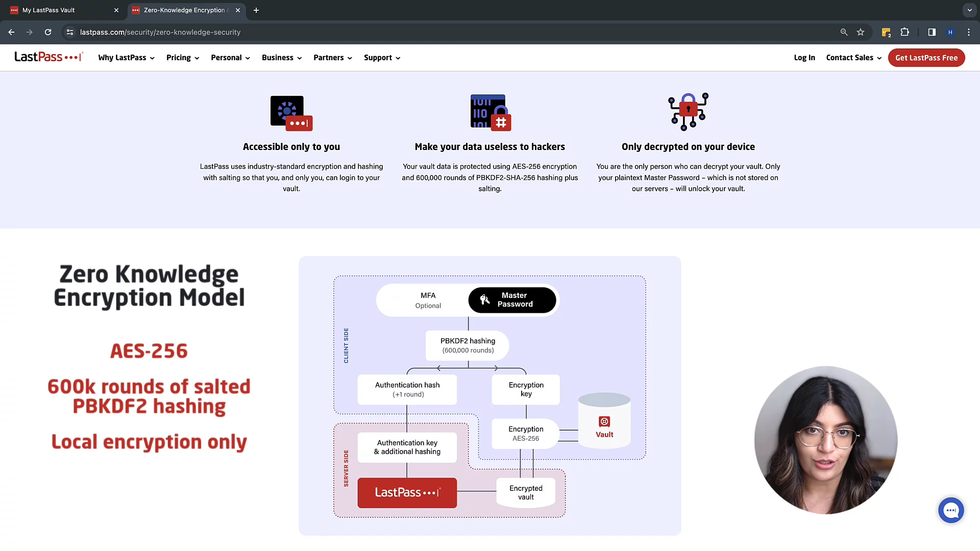Close the Zero-Knowledge Encryption tab
The width and height of the screenshot is (980, 551).
[x=238, y=10]
